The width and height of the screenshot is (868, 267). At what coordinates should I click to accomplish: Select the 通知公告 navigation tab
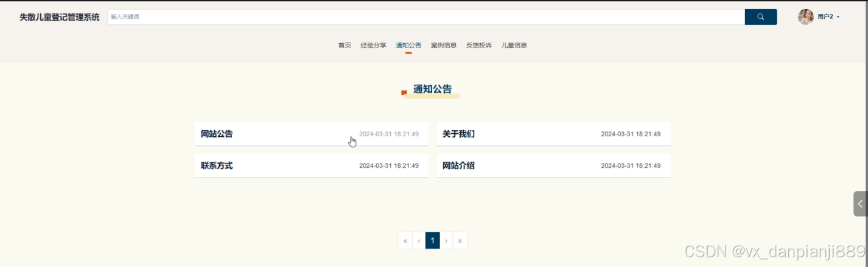click(408, 45)
